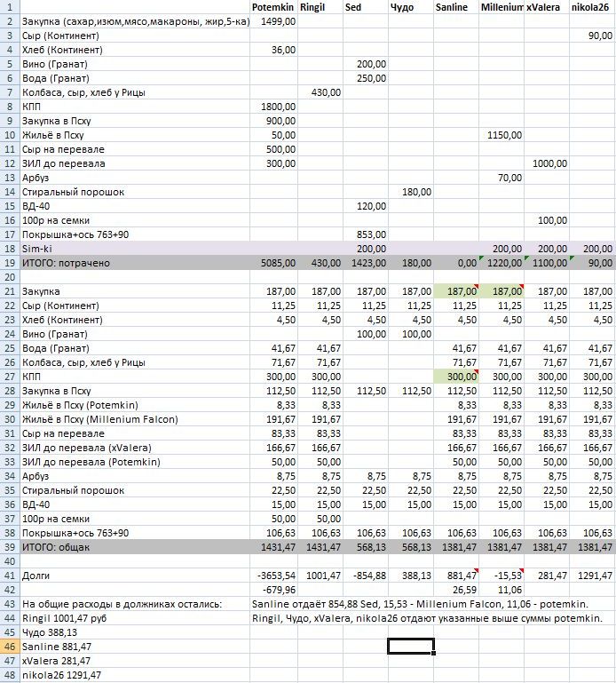
Task: Select the green 187,00 cell under Sanline
Action: click(x=456, y=291)
